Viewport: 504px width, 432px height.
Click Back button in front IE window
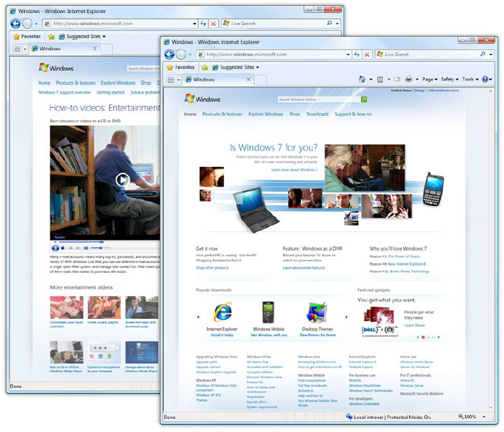[x=169, y=54]
